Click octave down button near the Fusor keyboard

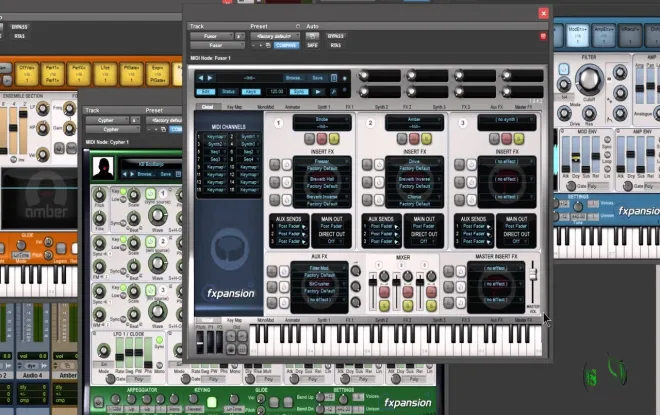[231, 336]
